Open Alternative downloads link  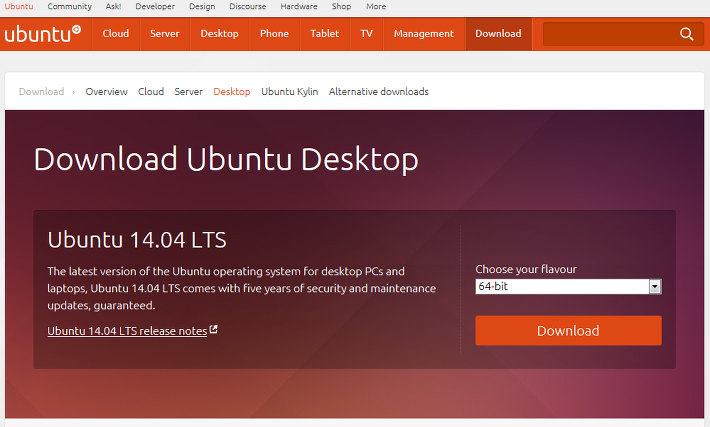click(x=379, y=92)
